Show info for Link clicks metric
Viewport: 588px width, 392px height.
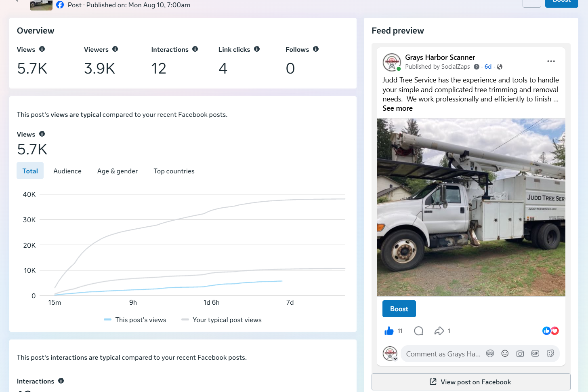pyautogui.click(x=257, y=49)
